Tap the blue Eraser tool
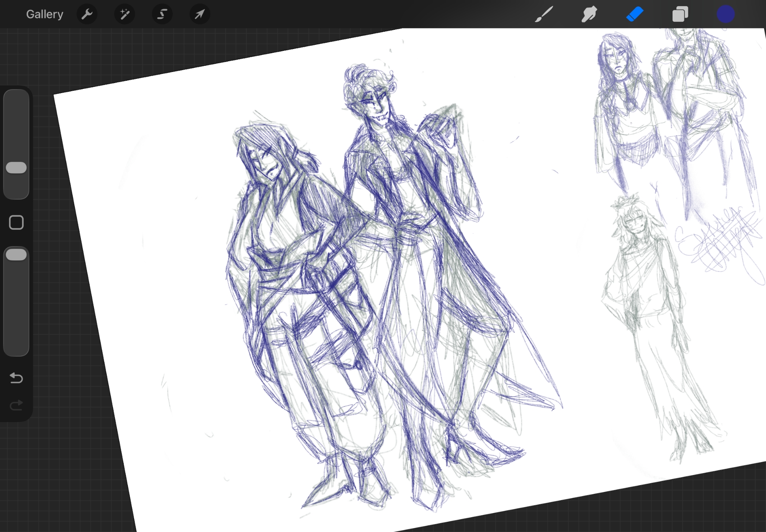The height and width of the screenshot is (532, 766). (635, 15)
